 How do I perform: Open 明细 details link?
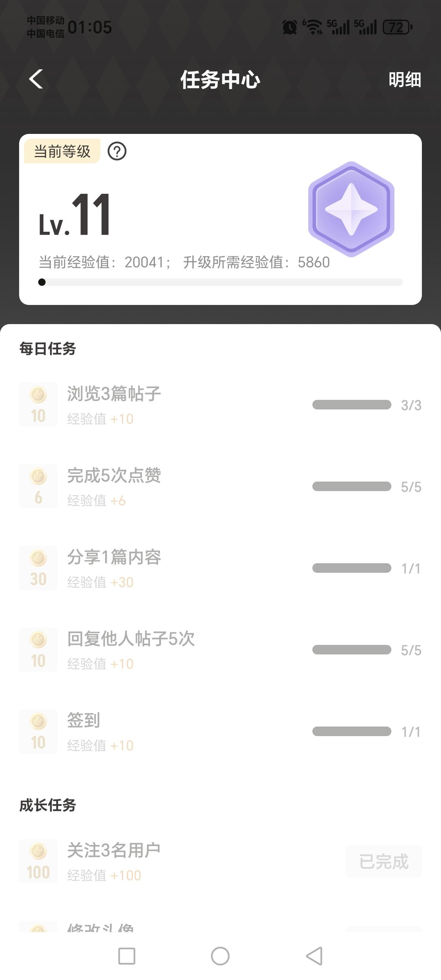tap(405, 80)
